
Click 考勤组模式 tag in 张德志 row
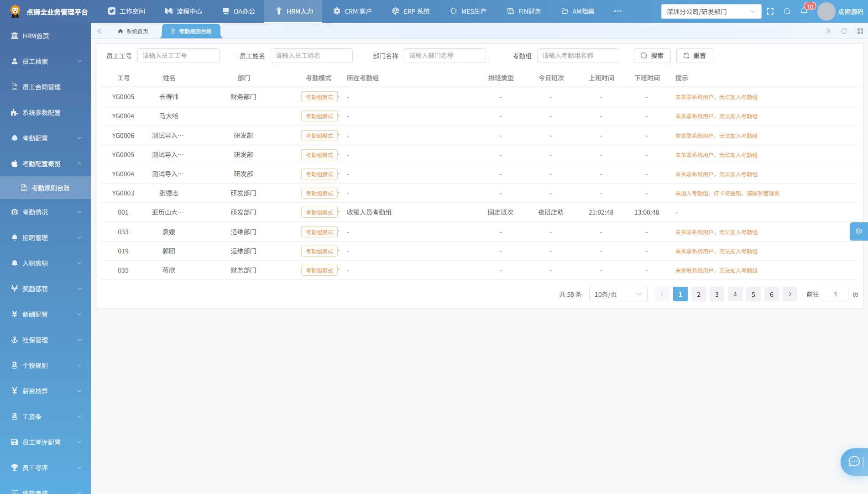point(319,193)
